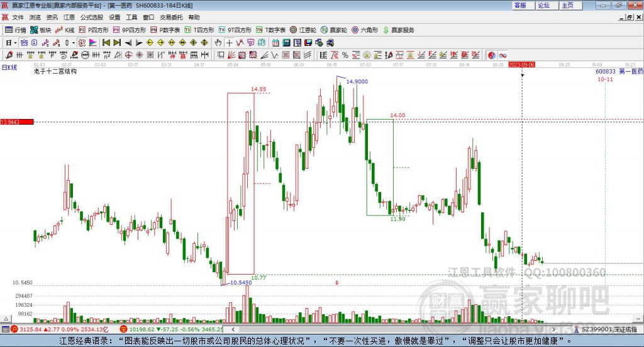The width and height of the screenshot is (644, 347).
Task: Select the highlighted date 2023-09-06 marker
Action: point(521,65)
